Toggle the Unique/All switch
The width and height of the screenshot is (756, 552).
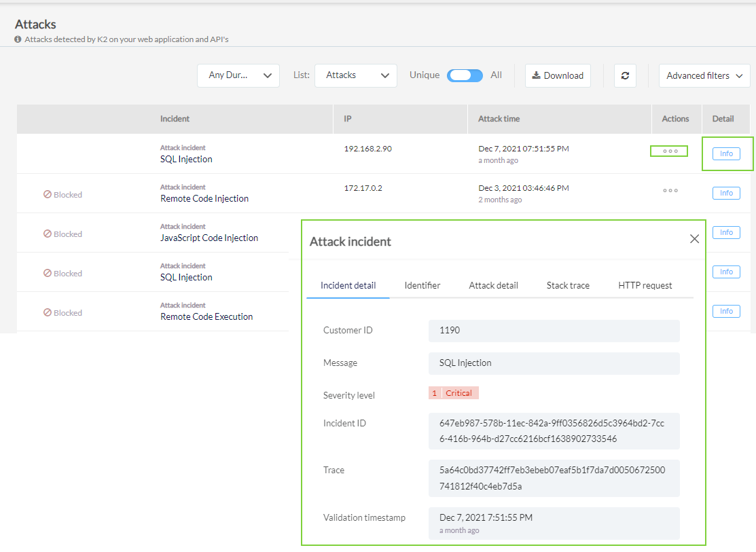click(x=465, y=75)
